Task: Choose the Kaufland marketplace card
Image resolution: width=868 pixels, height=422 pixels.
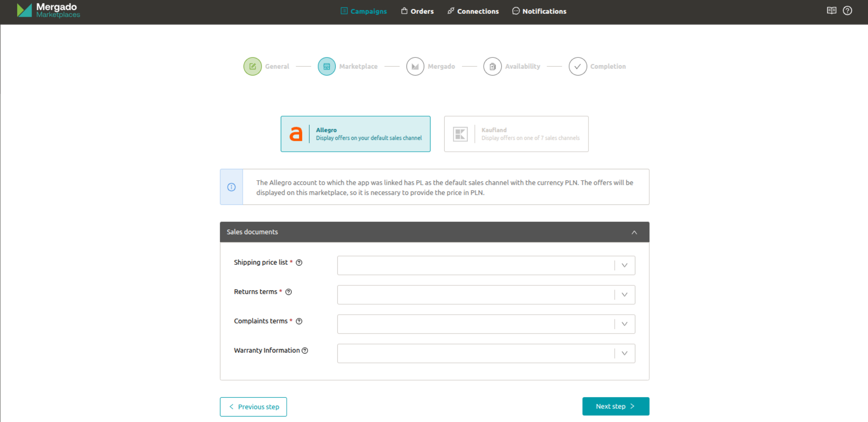Action: [x=516, y=134]
